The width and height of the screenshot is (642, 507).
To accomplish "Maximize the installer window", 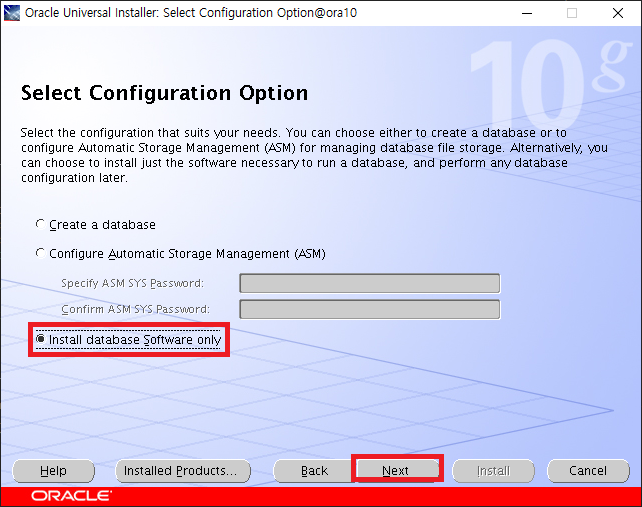I will pos(572,13).
